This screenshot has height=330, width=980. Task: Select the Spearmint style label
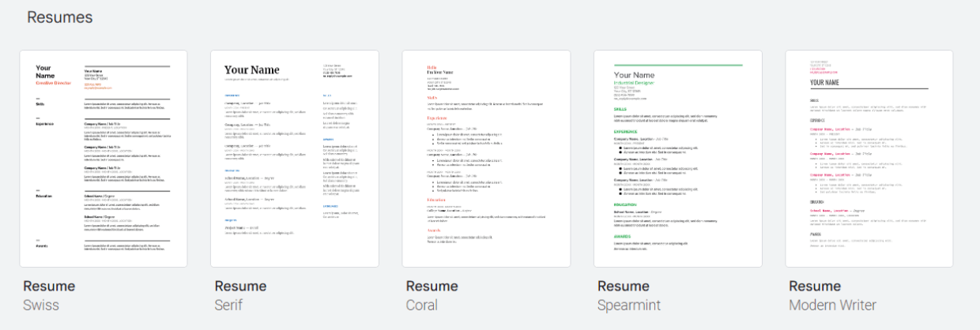(x=629, y=305)
